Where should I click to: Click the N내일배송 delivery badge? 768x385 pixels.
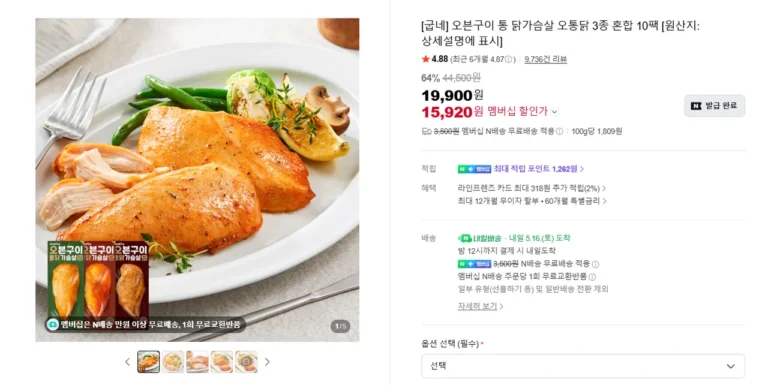[480, 239]
